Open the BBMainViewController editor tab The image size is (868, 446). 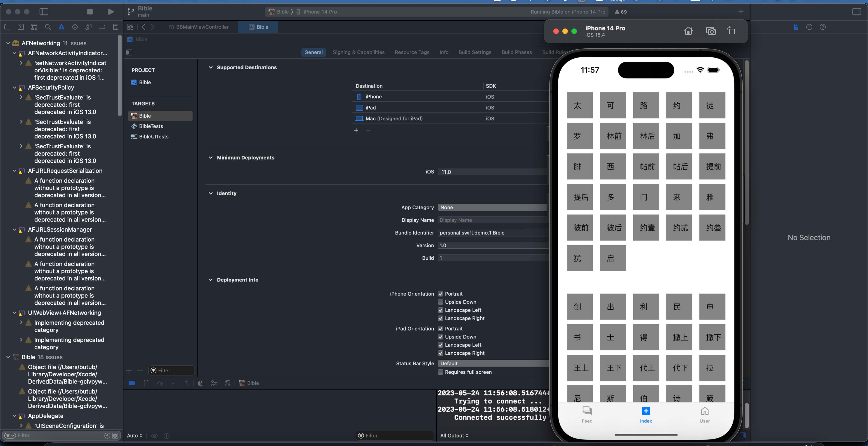click(x=199, y=27)
